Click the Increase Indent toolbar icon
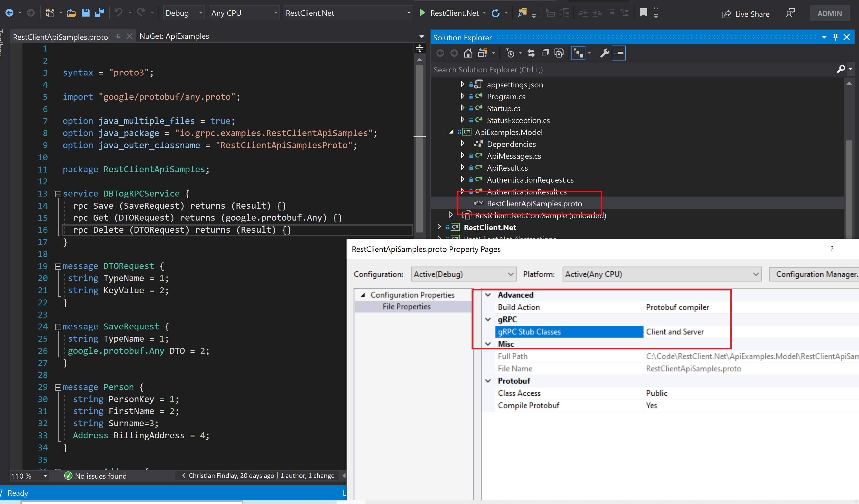 point(597,13)
